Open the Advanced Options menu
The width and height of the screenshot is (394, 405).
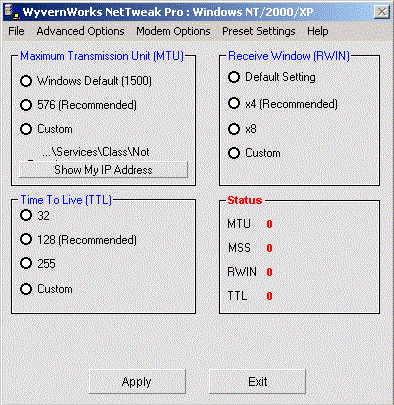click(x=80, y=31)
